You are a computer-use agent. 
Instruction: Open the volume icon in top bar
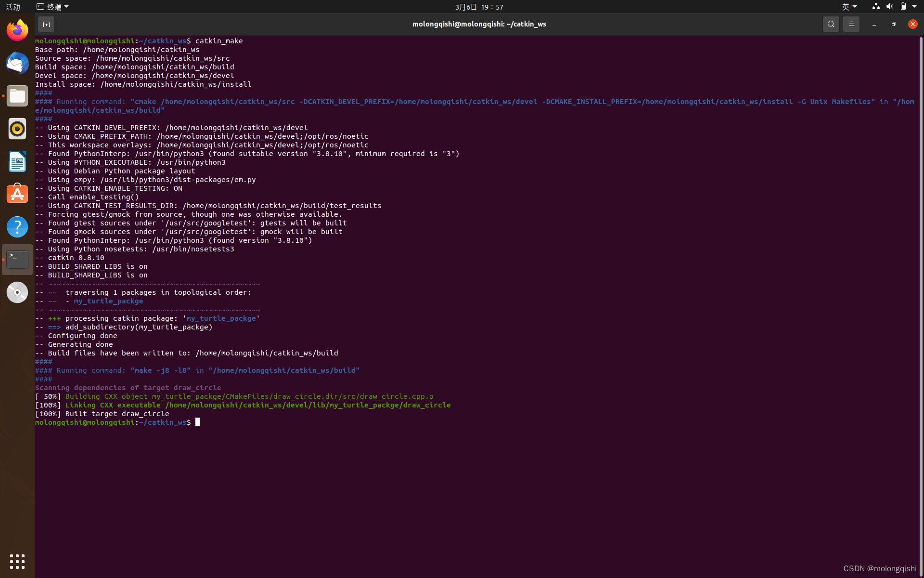[889, 7]
